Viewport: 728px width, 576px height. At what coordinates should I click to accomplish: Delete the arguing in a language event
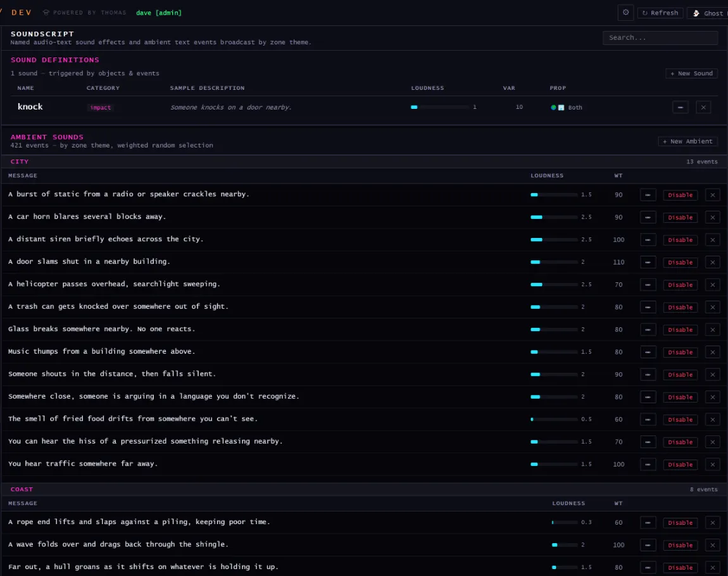tap(713, 397)
